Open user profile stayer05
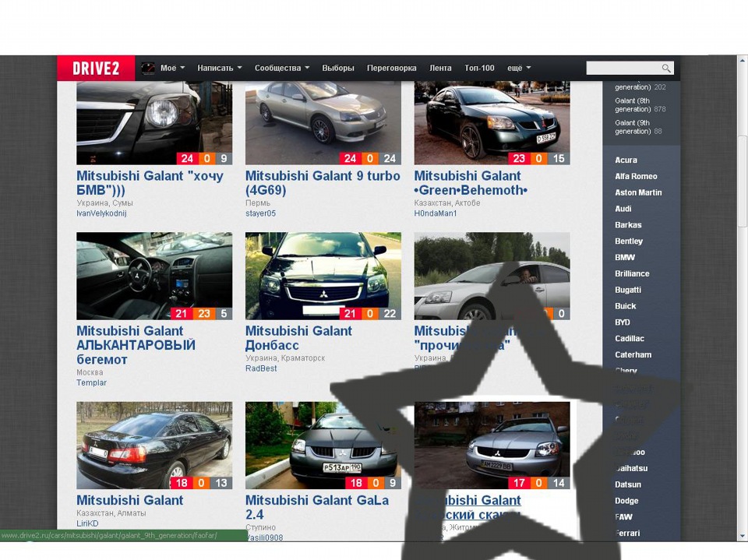Screen dimensions: 748x560 [260, 213]
